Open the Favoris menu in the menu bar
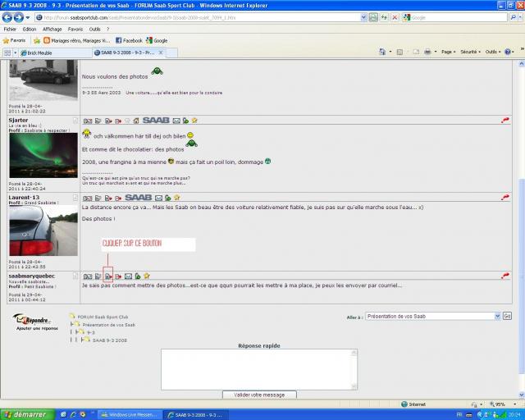Image resolution: width=525 pixels, height=420 pixels. (x=75, y=30)
